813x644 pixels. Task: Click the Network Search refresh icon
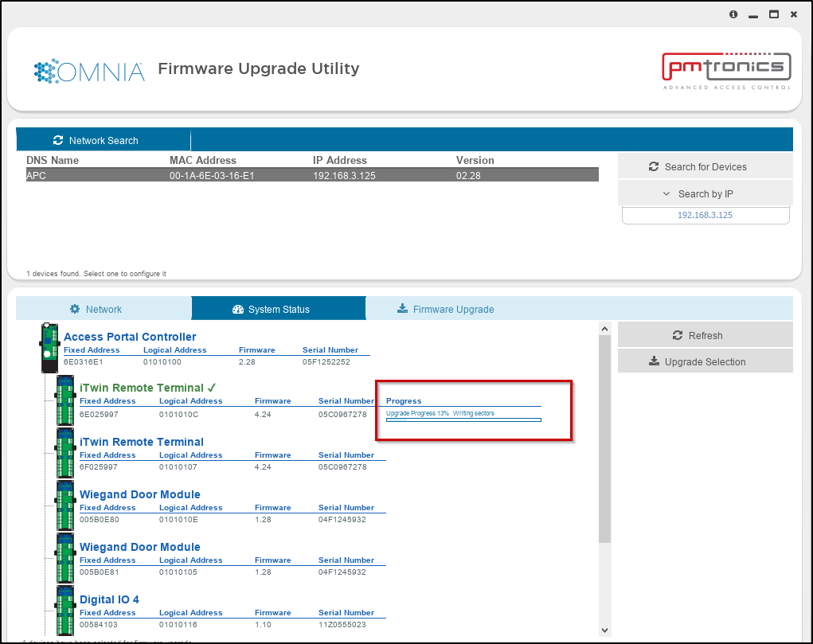point(58,141)
